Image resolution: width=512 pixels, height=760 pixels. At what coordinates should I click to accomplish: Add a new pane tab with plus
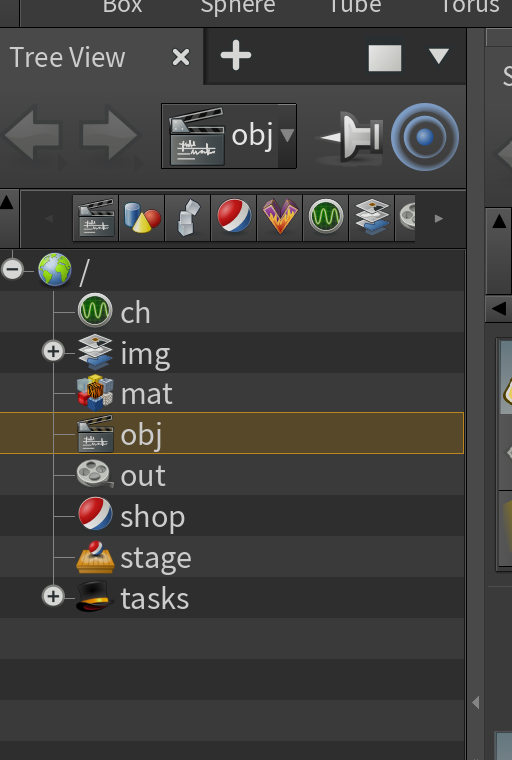tap(236, 56)
